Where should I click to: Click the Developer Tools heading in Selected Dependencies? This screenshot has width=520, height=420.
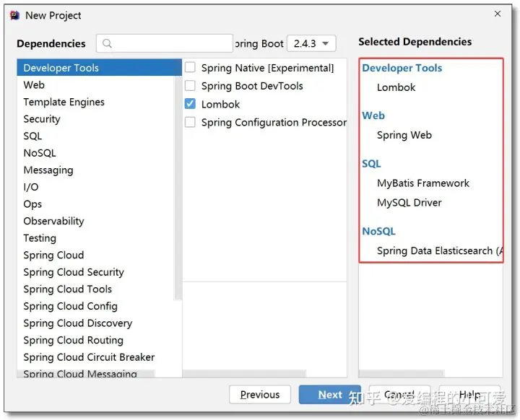pos(402,68)
